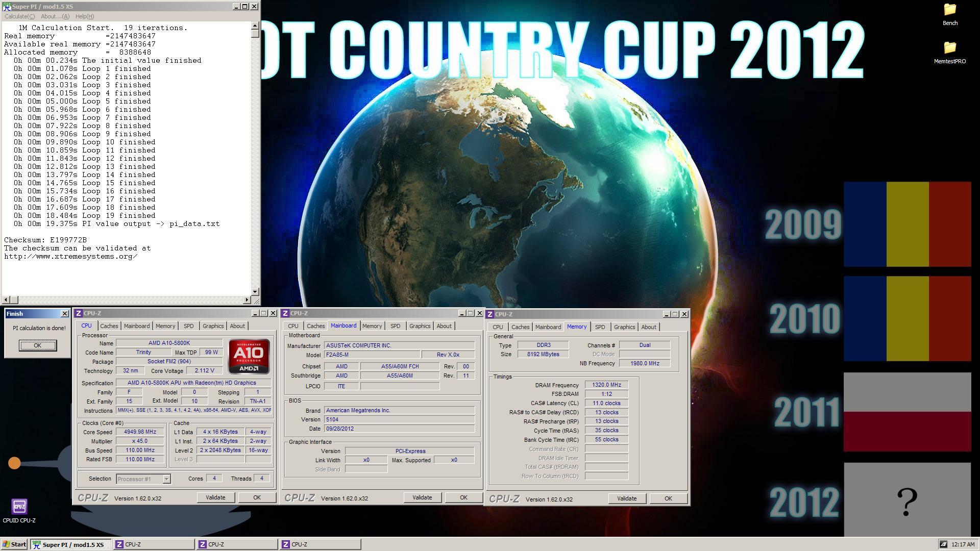Click Validate in the Mainboard window
The image size is (980, 551).
pos(422,497)
